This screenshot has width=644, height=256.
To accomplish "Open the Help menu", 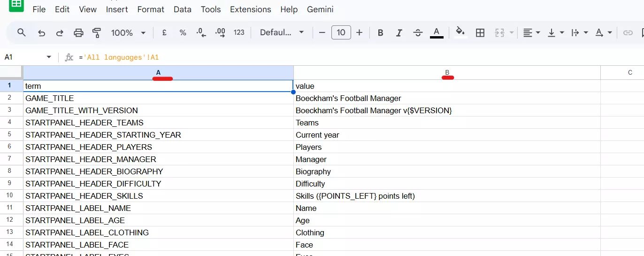I will pyautogui.click(x=289, y=9).
